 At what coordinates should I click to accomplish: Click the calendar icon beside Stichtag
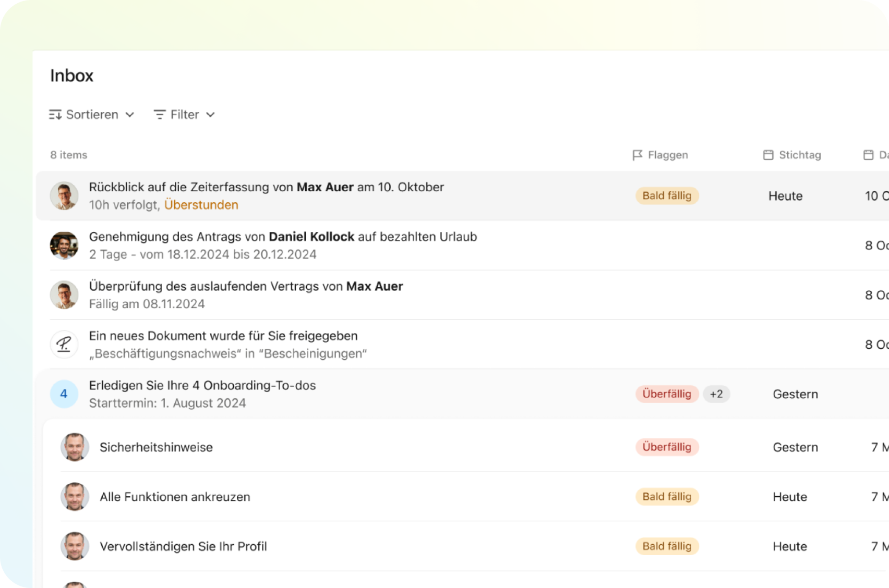[x=768, y=155]
